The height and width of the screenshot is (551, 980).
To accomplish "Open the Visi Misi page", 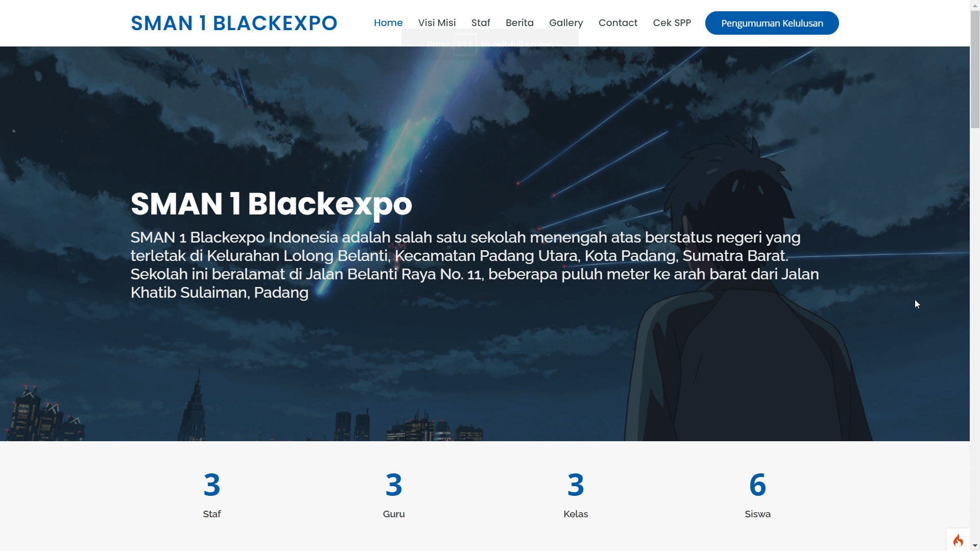I will [437, 23].
